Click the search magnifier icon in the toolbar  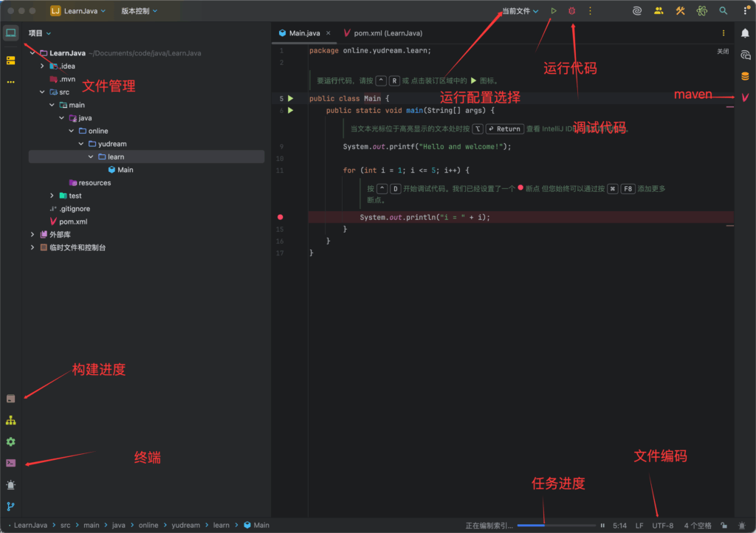(x=724, y=11)
